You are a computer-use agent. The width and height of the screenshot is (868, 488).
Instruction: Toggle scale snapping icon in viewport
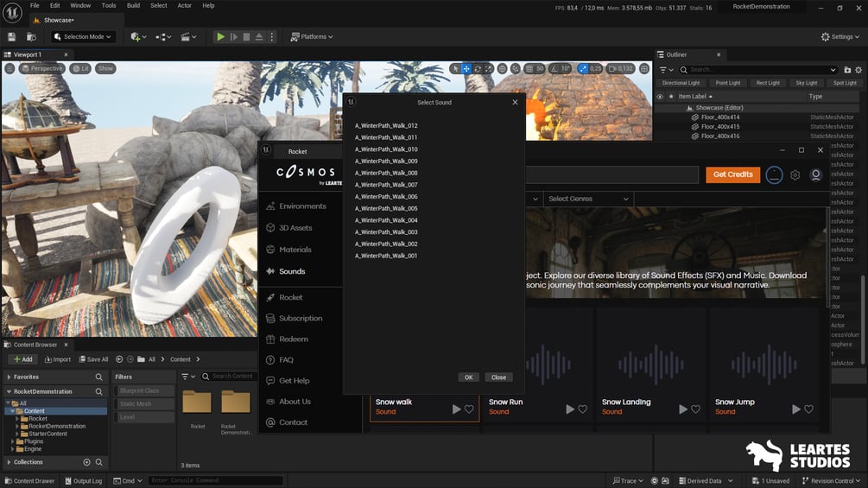point(583,68)
